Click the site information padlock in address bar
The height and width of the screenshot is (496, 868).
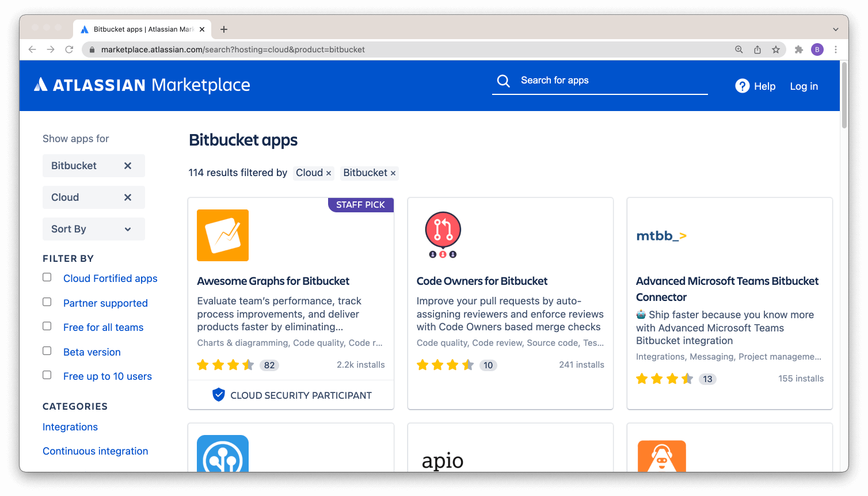92,49
